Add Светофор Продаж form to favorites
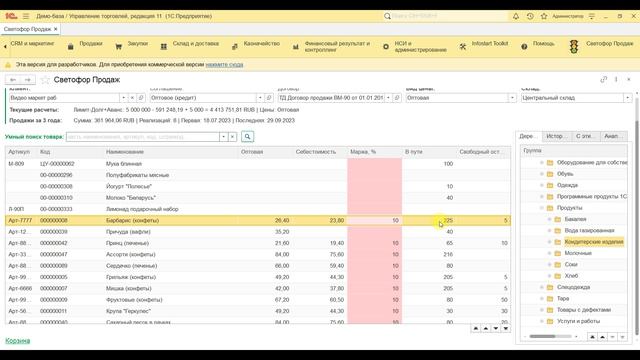Screen dimensions: 640x360 click(x=45, y=80)
